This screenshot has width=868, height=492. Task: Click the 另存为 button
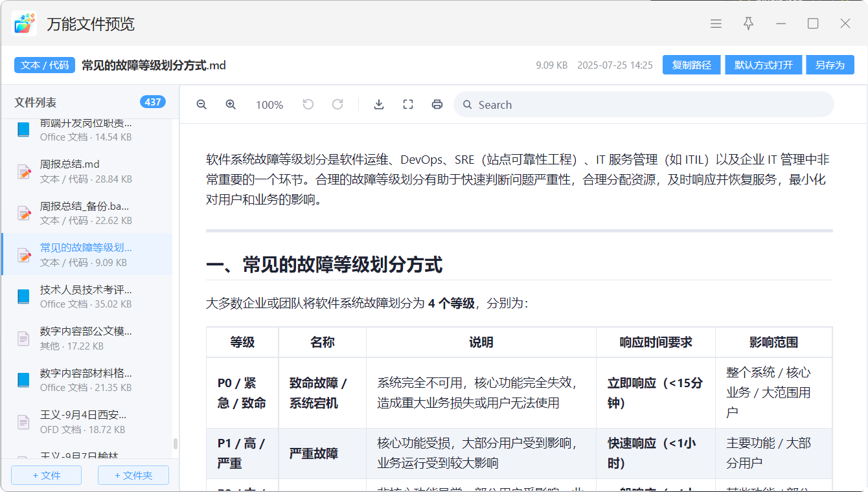[x=830, y=65]
